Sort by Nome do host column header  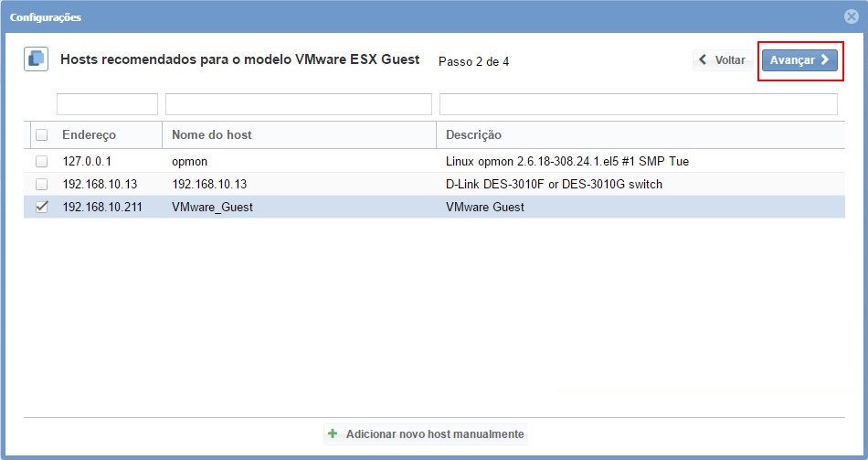[212, 135]
